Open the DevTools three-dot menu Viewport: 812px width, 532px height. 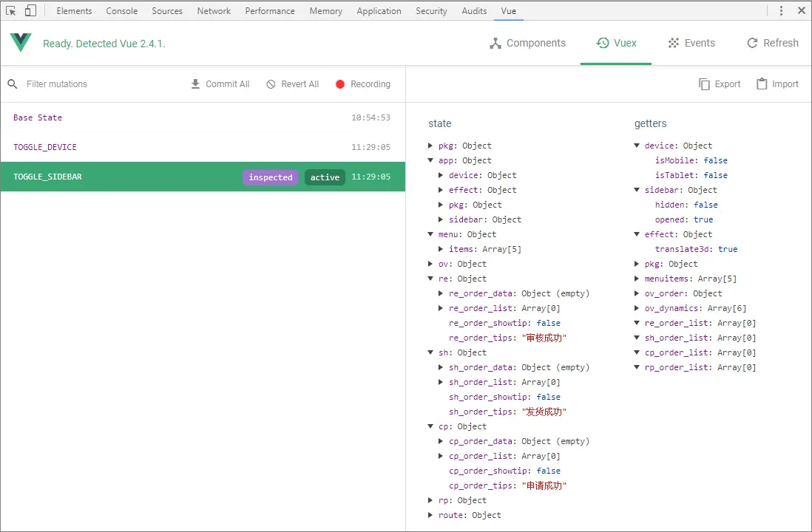pos(781,11)
